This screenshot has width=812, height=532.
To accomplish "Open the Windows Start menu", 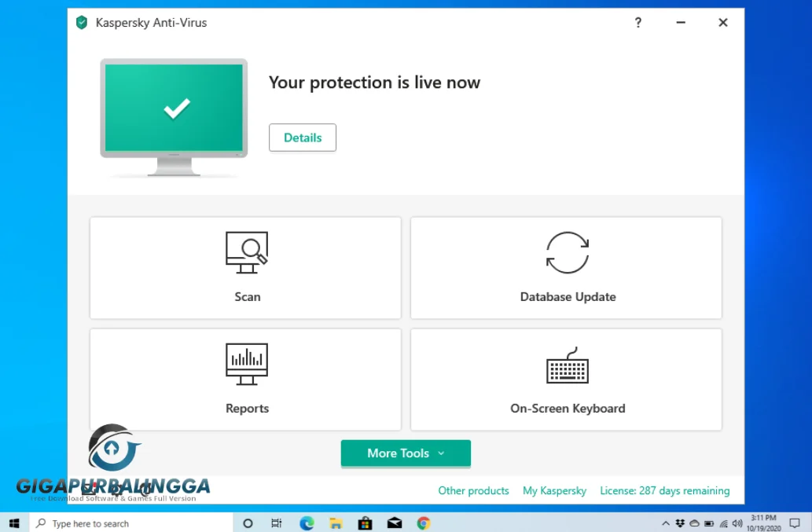I will click(14, 523).
